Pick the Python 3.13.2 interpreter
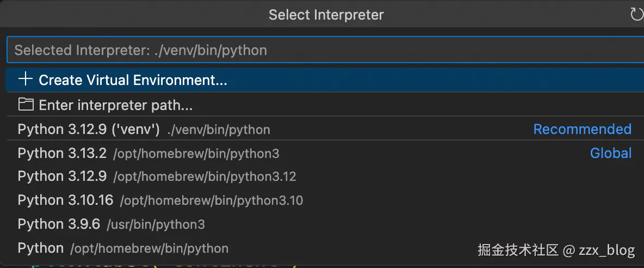Image resolution: width=644 pixels, height=268 pixels. [62, 154]
